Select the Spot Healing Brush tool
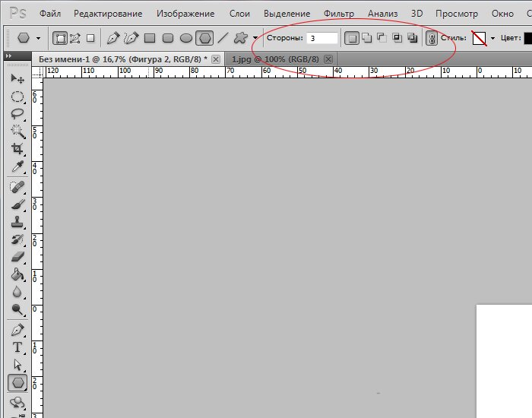 17,187
